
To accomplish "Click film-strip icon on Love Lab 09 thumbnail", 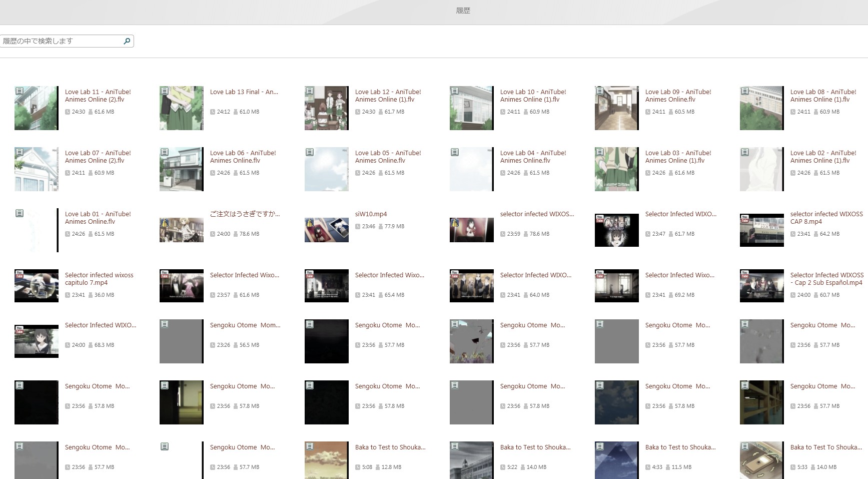I will pos(600,91).
